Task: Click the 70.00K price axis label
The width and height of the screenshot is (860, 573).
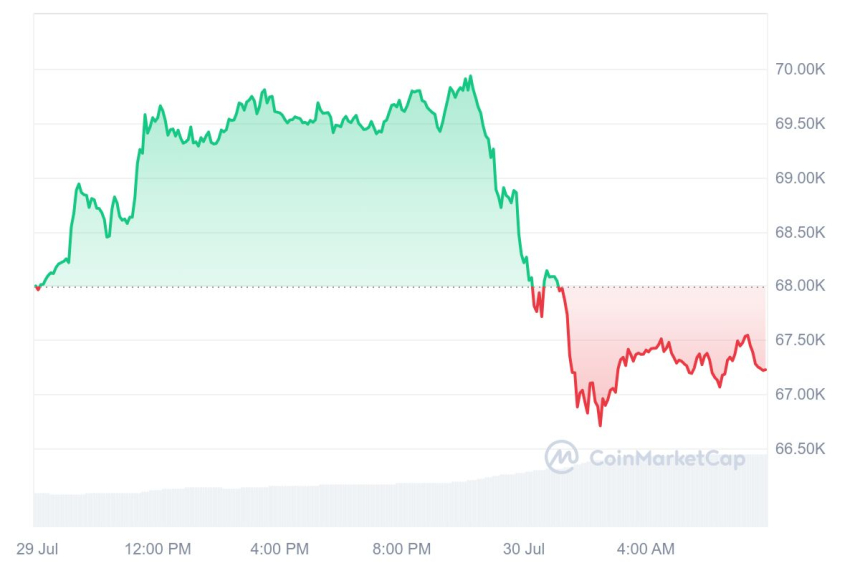Action: point(797,69)
